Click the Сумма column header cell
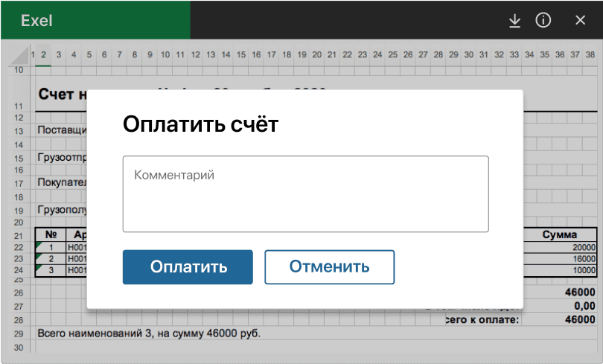 [x=560, y=234]
